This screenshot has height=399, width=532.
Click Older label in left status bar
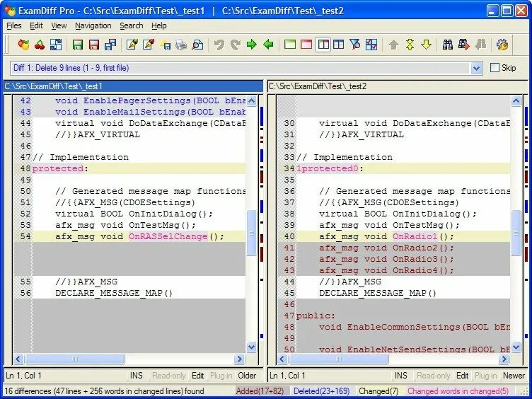[247, 376]
